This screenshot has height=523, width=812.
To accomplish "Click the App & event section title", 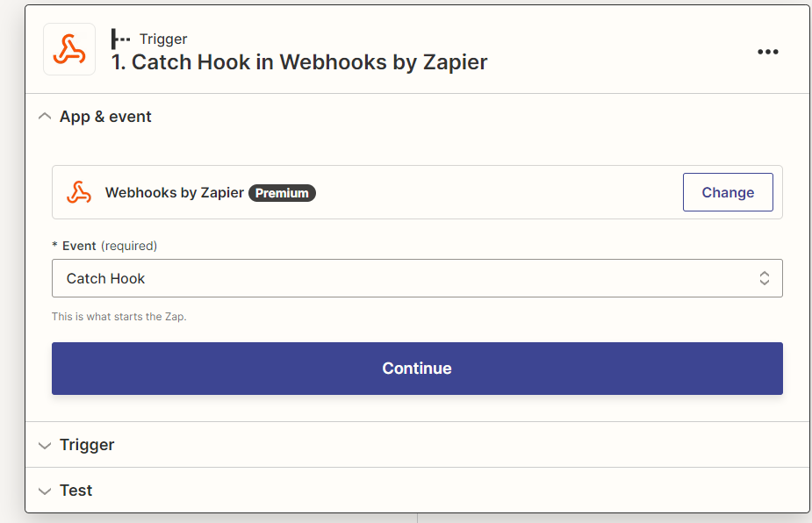I will coord(105,117).
